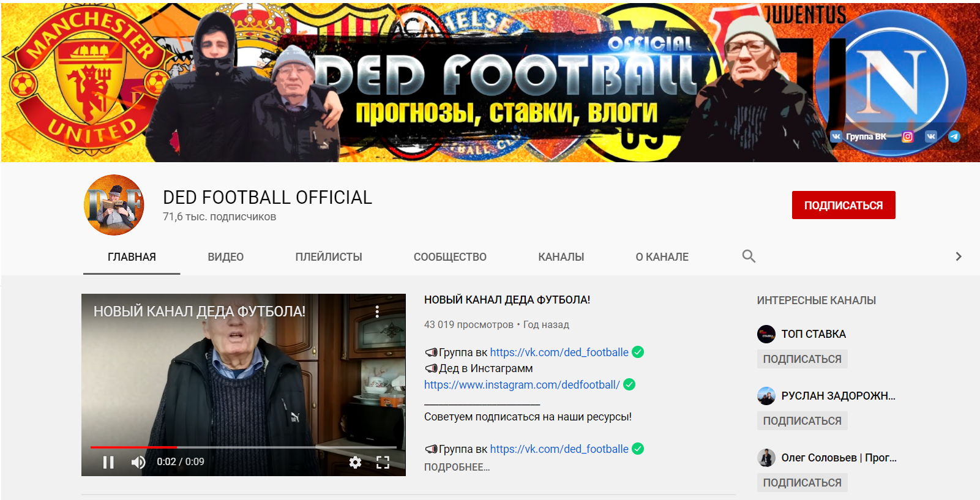View the О КАНАЛЕ tab
This screenshot has width=980, height=500.
[x=662, y=257]
